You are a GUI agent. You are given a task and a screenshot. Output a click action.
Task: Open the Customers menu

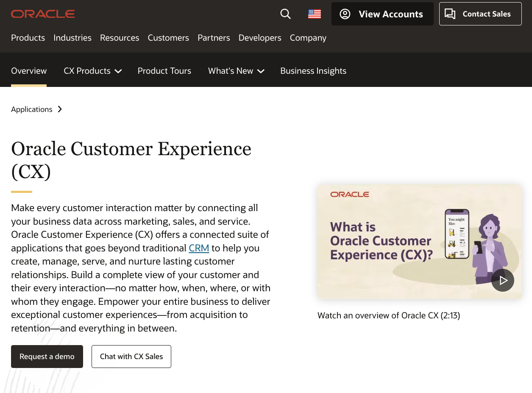pyautogui.click(x=168, y=38)
